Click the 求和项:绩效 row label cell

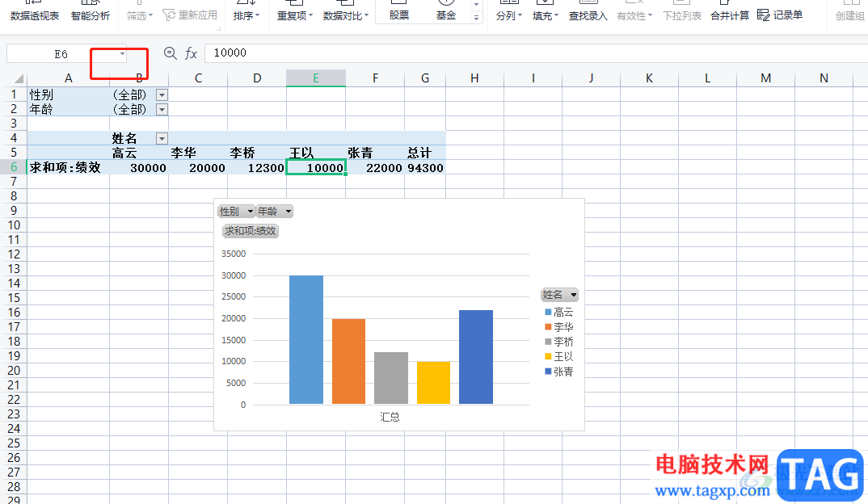coord(68,168)
